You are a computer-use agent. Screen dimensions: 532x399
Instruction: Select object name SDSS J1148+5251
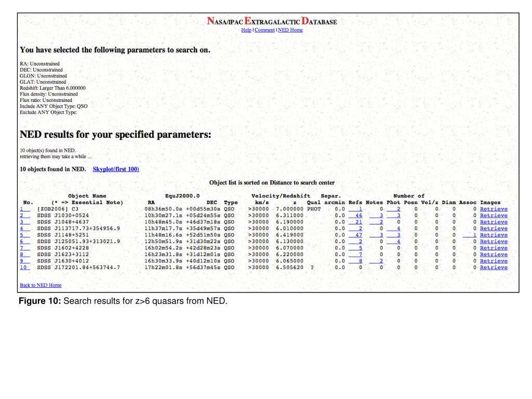coord(63,235)
